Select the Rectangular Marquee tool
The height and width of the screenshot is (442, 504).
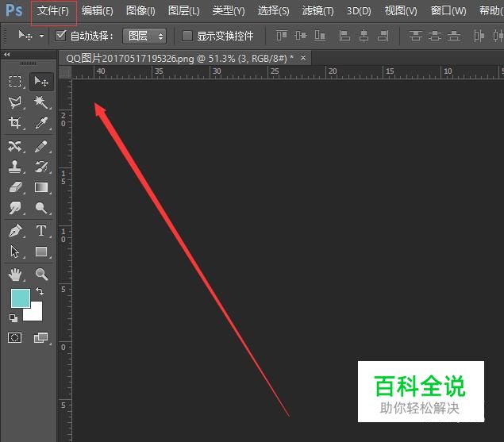[x=15, y=81]
